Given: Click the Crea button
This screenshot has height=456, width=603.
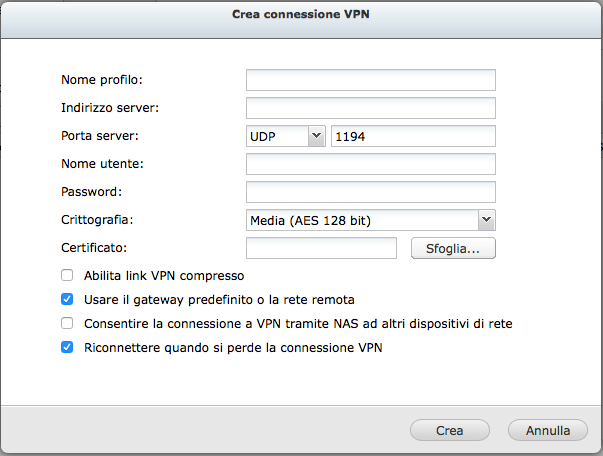Looking at the screenshot, I should point(449,430).
